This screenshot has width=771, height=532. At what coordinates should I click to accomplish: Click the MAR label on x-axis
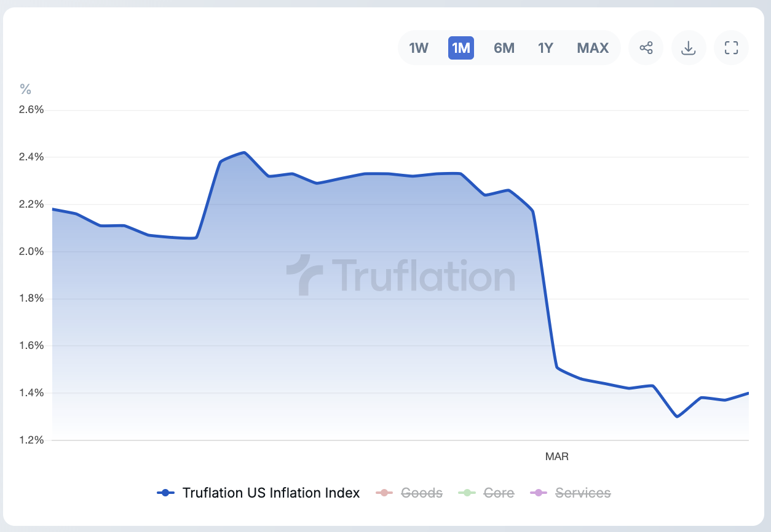[x=557, y=457]
